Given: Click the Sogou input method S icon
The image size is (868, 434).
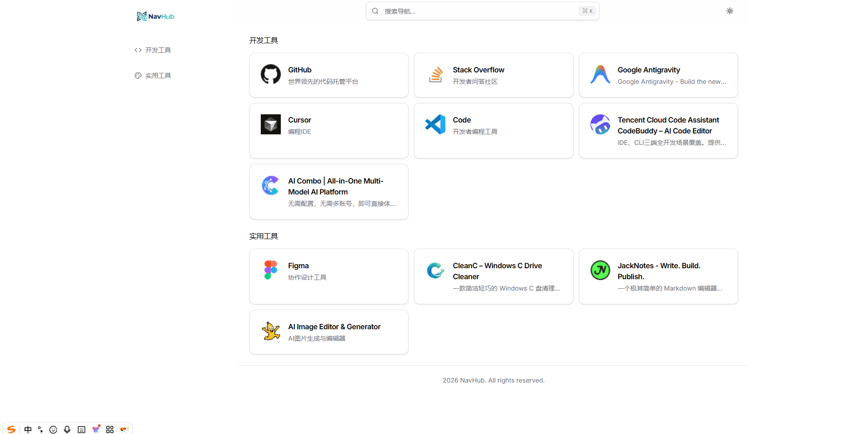Looking at the screenshot, I should pos(11,429).
